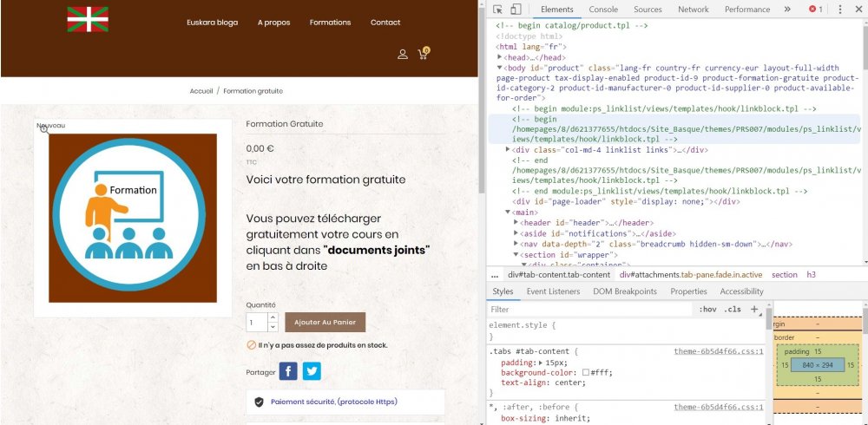The image size is (868, 425).
Task: Click Formation gratuite breadcrumb
Action: tap(253, 91)
